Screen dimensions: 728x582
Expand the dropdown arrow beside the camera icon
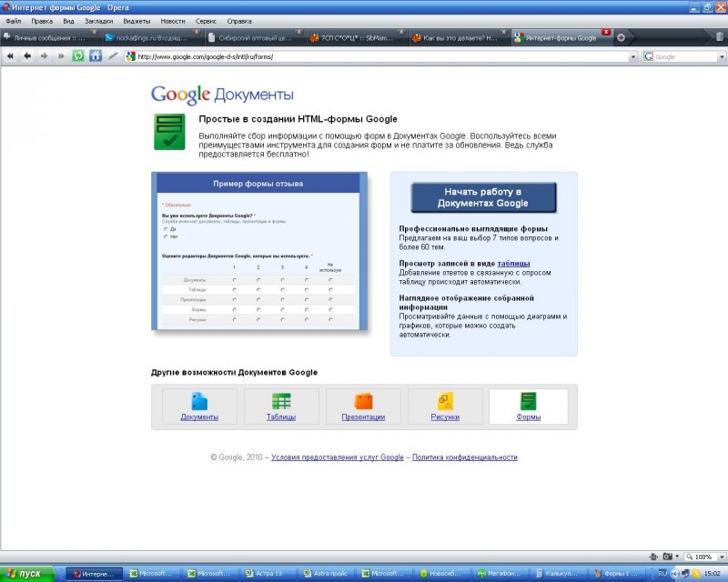pyautogui.click(x=677, y=556)
